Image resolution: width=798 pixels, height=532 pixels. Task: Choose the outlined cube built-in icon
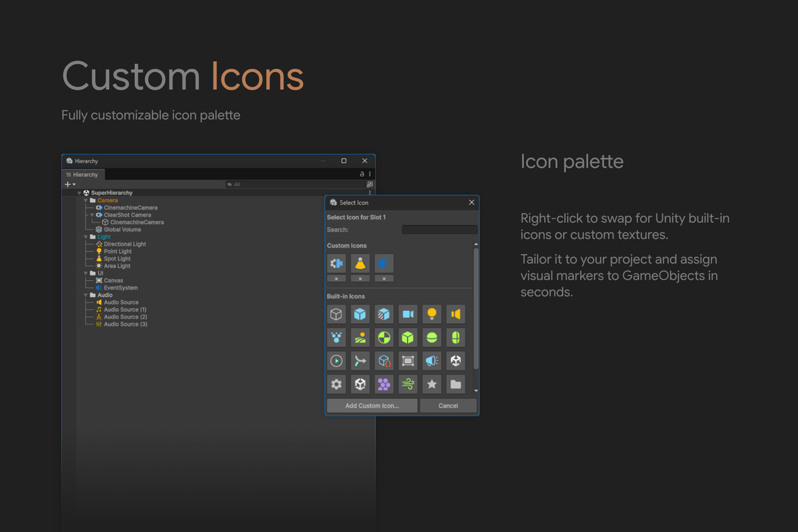pos(336,314)
